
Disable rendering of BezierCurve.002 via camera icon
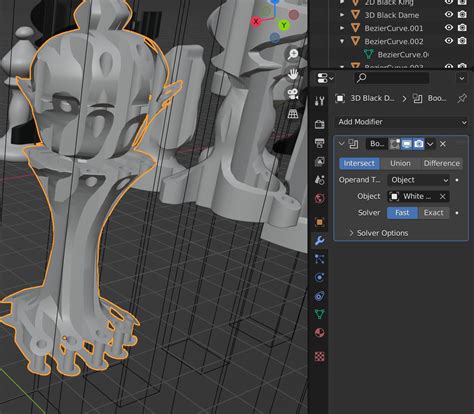pyautogui.click(x=462, y=41)
